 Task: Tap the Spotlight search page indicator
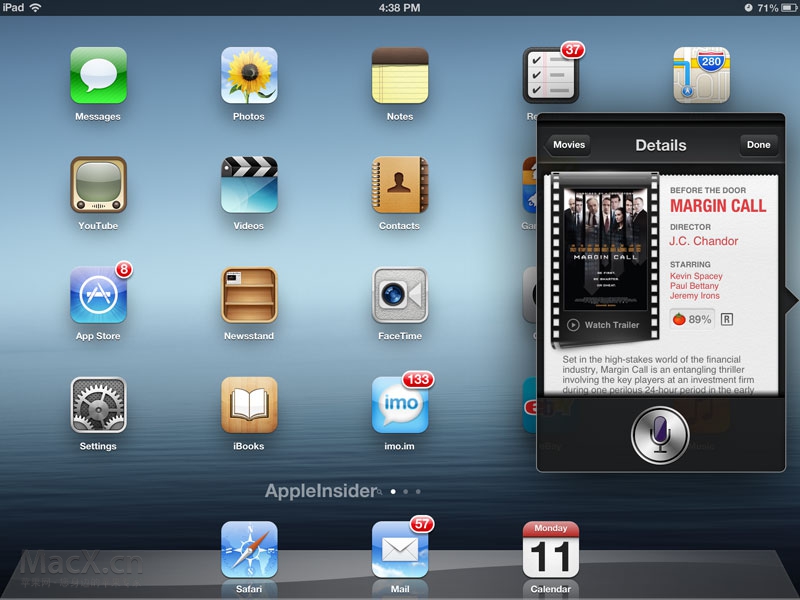click(379, 492)
